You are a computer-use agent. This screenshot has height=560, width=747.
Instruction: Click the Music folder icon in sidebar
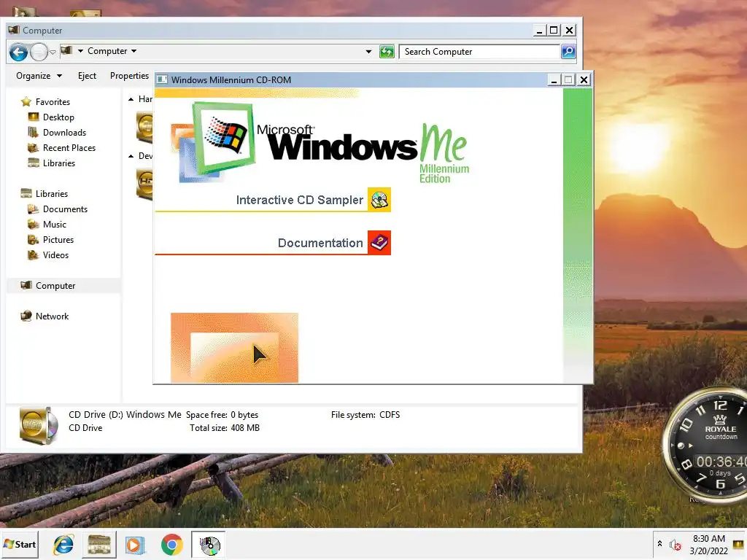(34, 224)
